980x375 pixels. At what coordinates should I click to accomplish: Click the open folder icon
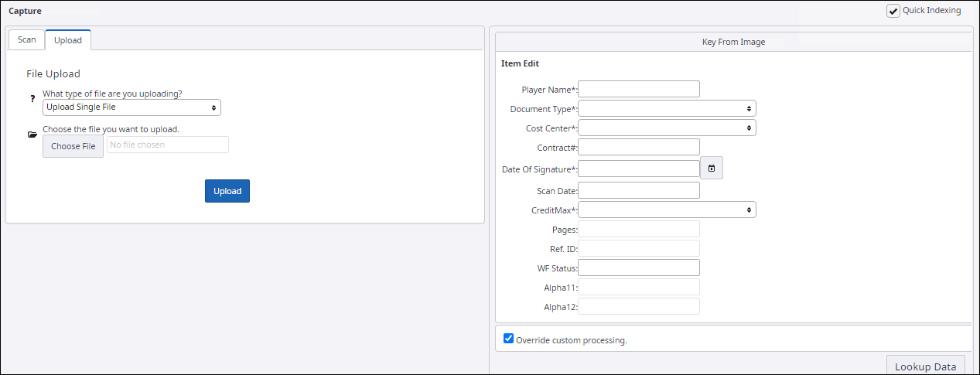click(32, 135)
